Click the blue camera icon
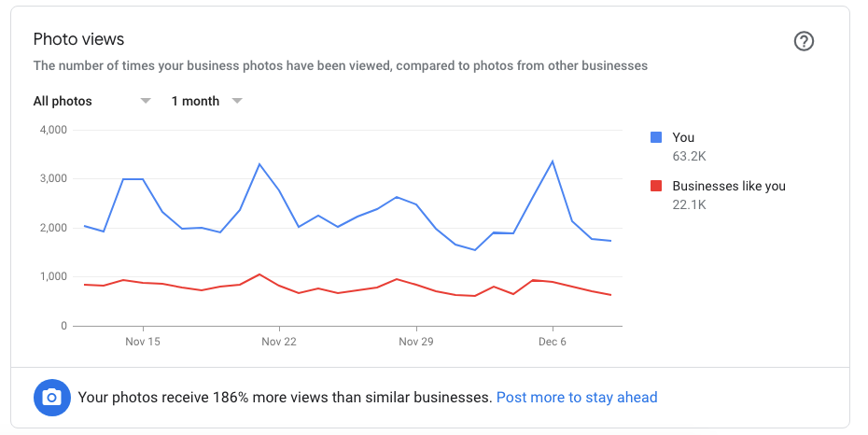The width and height of the screenshot is (868, 435). [52, 398]
